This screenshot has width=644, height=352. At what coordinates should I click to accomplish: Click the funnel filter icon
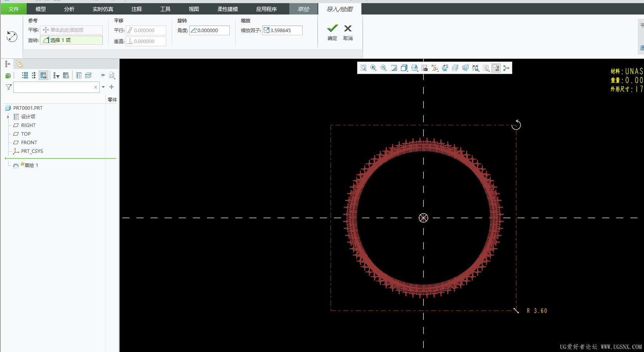tap(9, 87)
